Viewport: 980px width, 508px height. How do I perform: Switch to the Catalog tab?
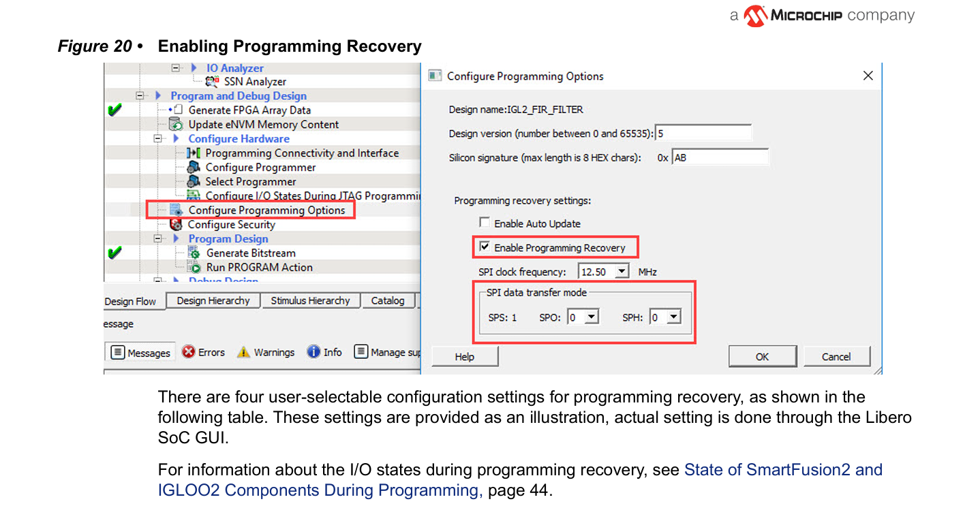pos(388,301)
